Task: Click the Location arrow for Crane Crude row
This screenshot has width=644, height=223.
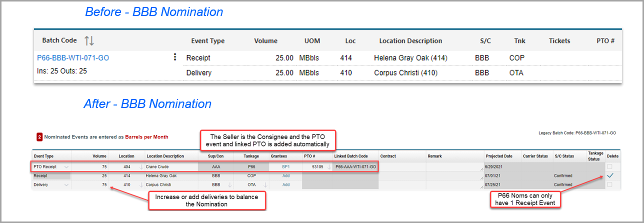Action: (140, 166)
